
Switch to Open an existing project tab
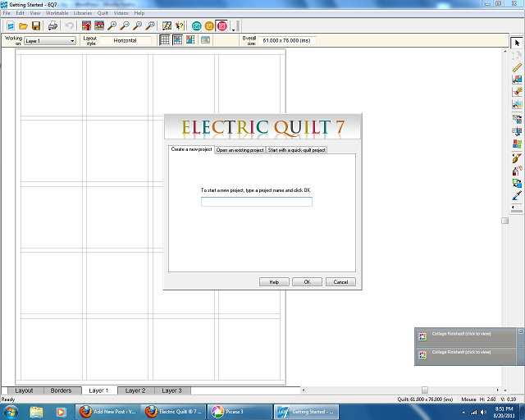[x=240, y=150]
